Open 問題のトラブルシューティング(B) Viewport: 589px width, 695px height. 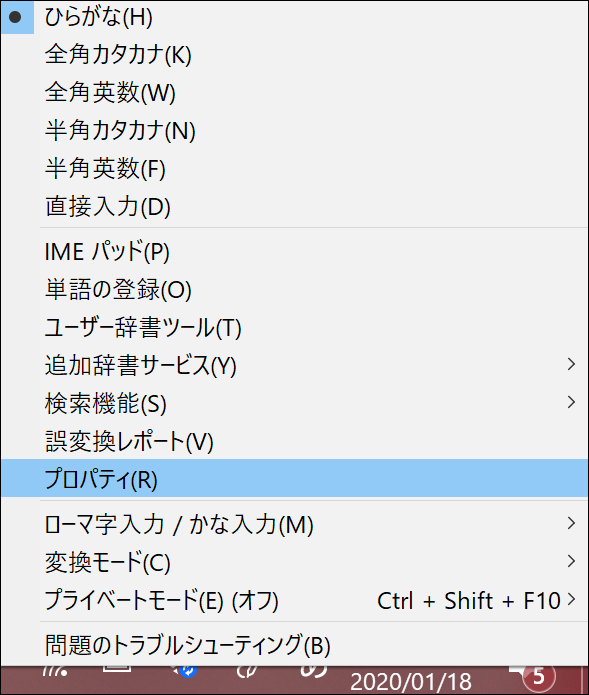pos(294,645)
